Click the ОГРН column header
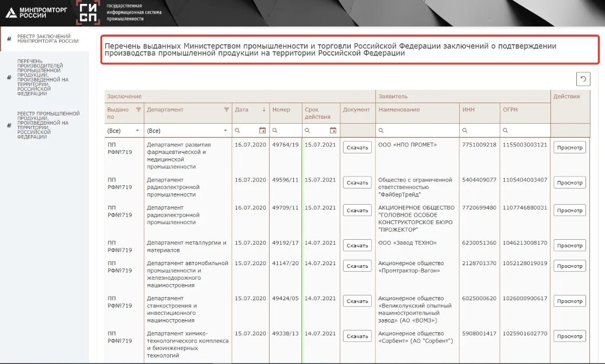Viewport: 605px width, 364px height. (525, 113)
